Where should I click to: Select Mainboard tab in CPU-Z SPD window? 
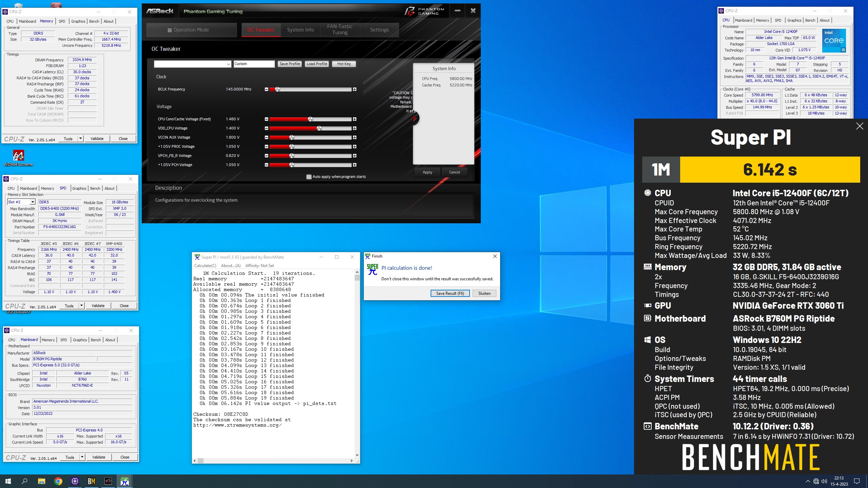[28, 188]
